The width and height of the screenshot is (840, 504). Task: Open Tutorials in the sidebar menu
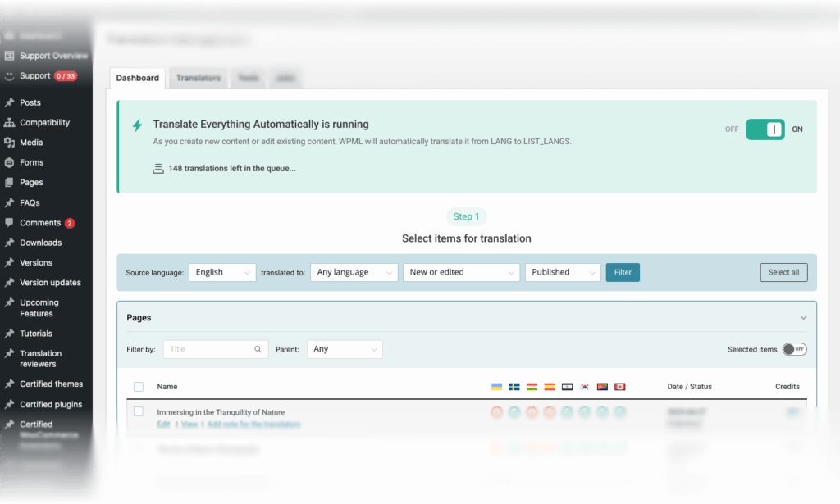36,334
